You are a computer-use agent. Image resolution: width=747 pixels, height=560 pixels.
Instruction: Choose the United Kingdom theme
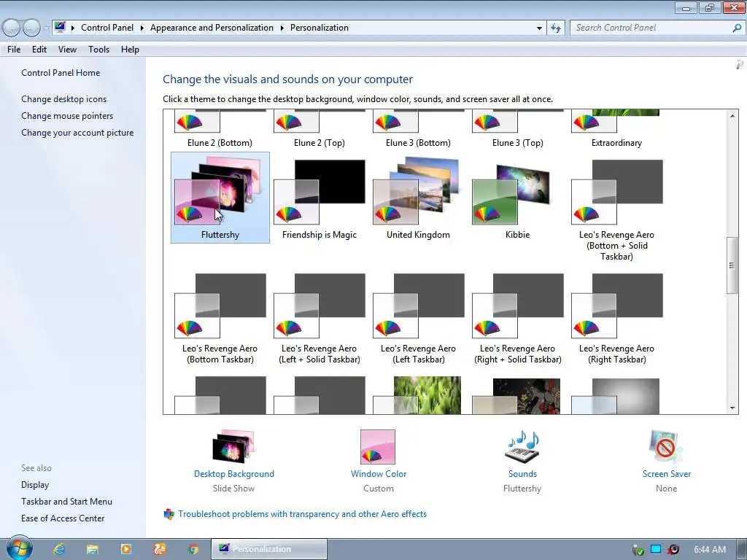tap(418, 198)
